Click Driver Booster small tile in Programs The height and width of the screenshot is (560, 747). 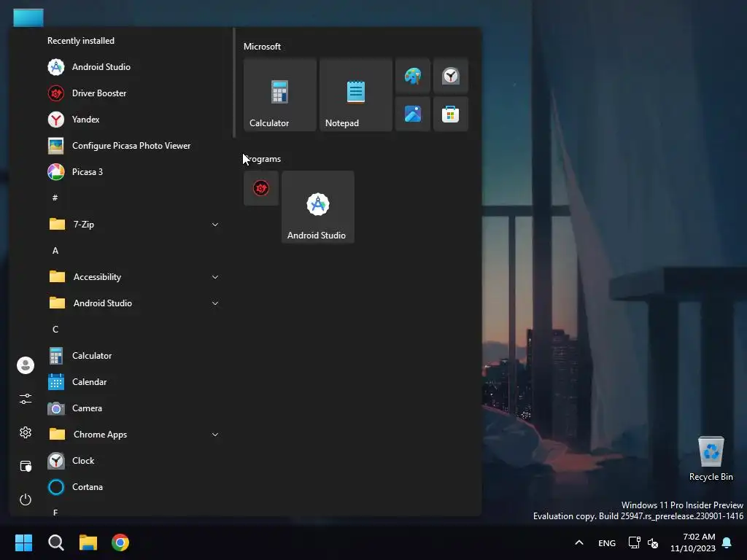click(x=261, y=188)
